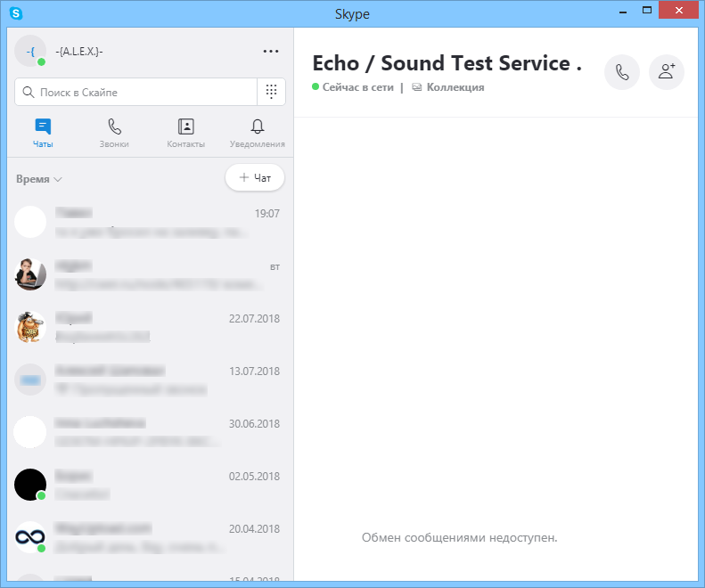Open the chat dated 30.06.2018
The image size is (705, 588).
148,432
